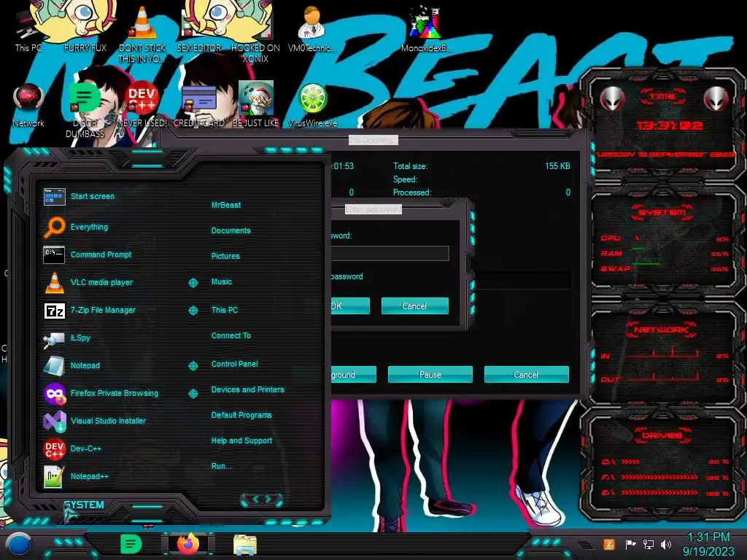Open This PC from start menu
This screenshot has width=747, height=560.
coord(225,310)
